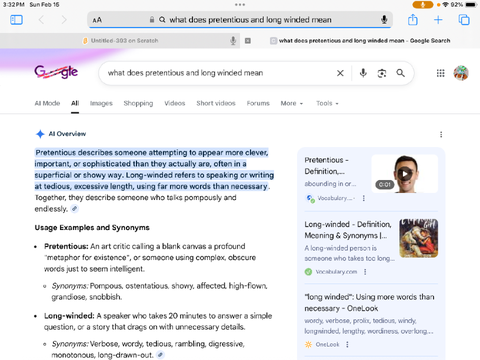Start Google voice search
This screenshot has width=480, height=360.
363,73
